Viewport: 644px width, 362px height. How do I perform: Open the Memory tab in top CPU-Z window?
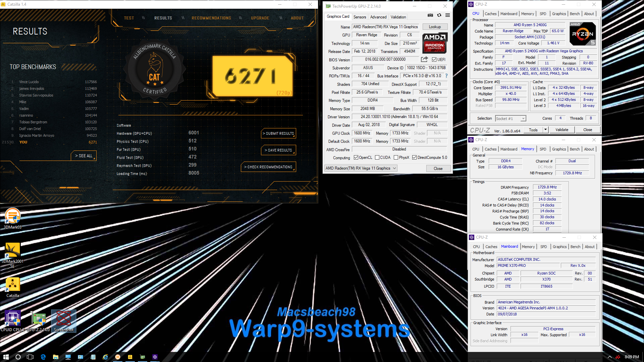[x=527, y=14]
